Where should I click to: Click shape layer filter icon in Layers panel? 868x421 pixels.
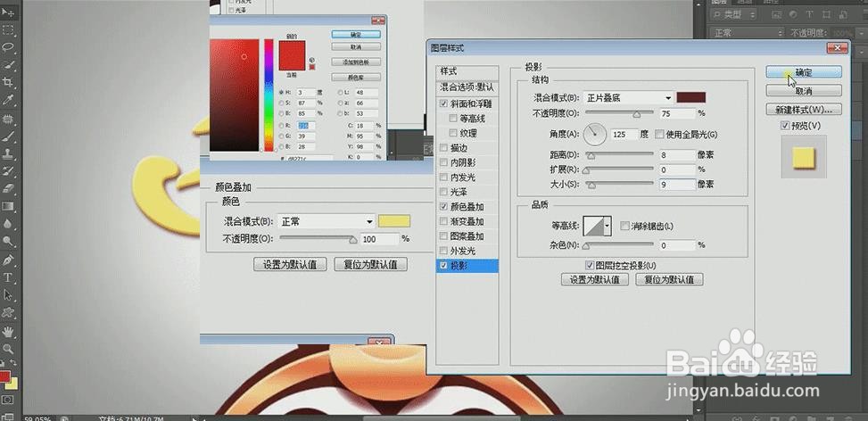825,15
